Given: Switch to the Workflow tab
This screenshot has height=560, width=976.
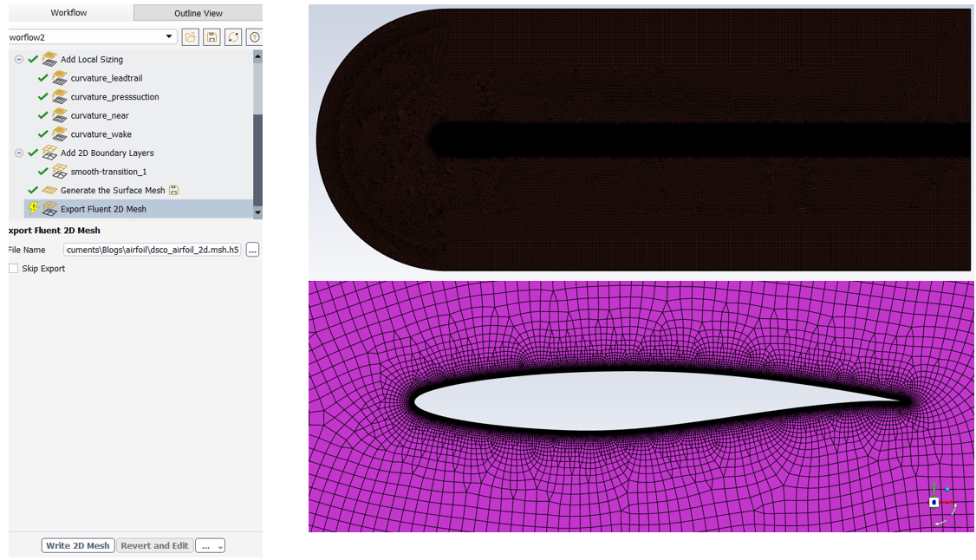Looking at the screenshot, I should [68, 12].
